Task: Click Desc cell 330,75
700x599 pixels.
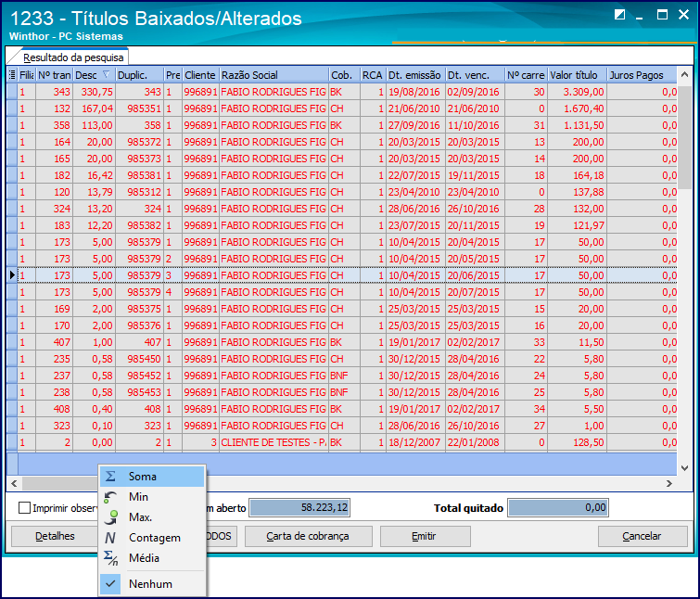Action: click(x=95, y=92)
